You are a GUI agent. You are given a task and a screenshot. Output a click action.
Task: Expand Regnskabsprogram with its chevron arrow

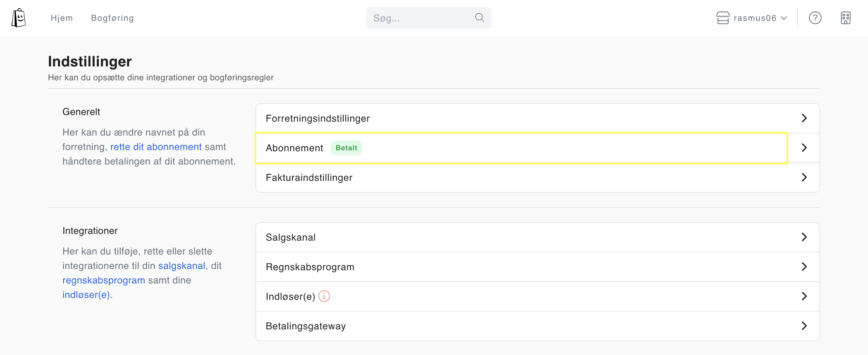[804, 267]
